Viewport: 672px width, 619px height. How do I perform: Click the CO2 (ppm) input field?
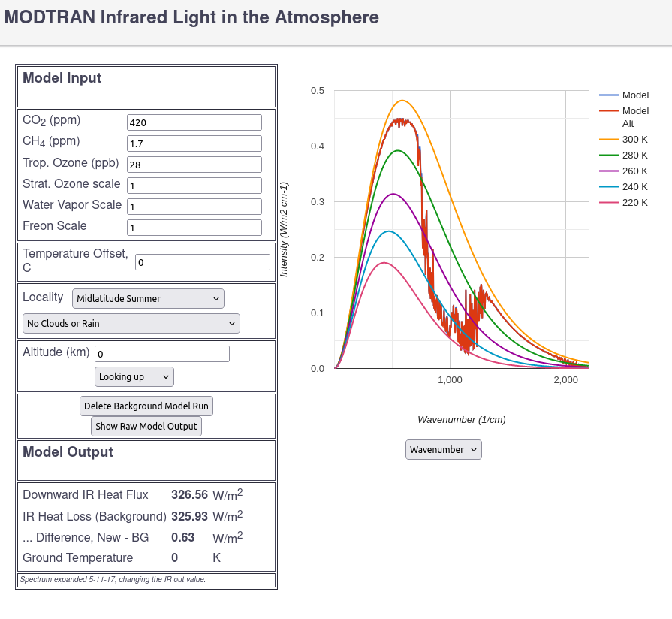point(194,122)
